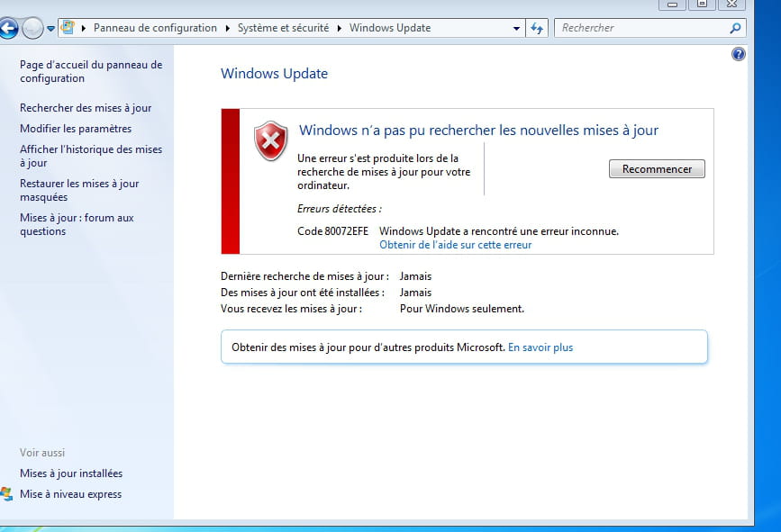Select the Windows Update breadcrumb

click(x=390, y=28)
